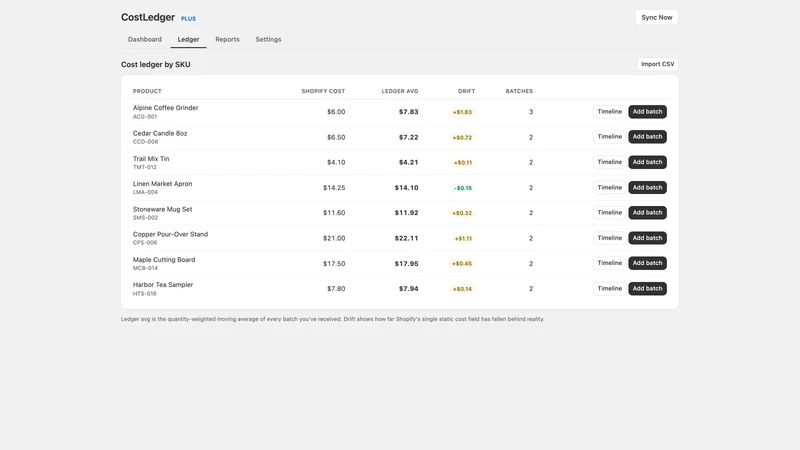Image resolution: width=800 pixels, height=450 pixels.
Task: Select the Ledger tab
Action: tap(188, 39)
